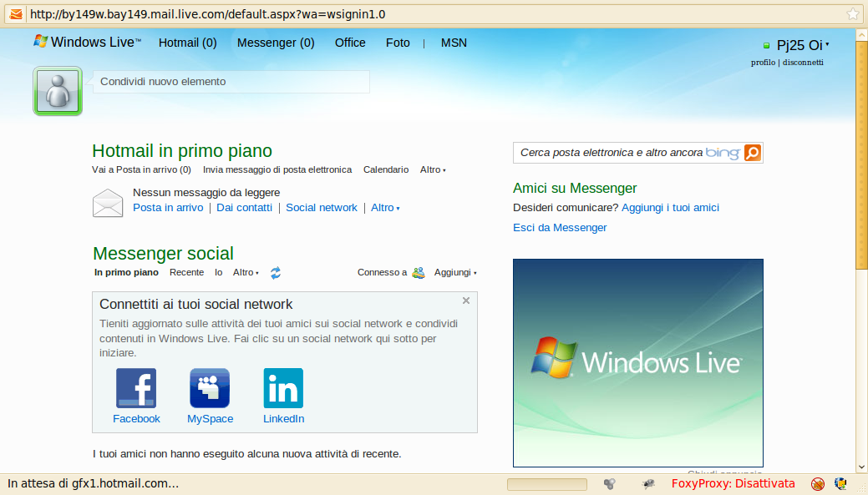Open the Altro dropdown under Hotmail heading
Image resolution: width=868 pixels, height=495 pixels.
click(433, 170)
